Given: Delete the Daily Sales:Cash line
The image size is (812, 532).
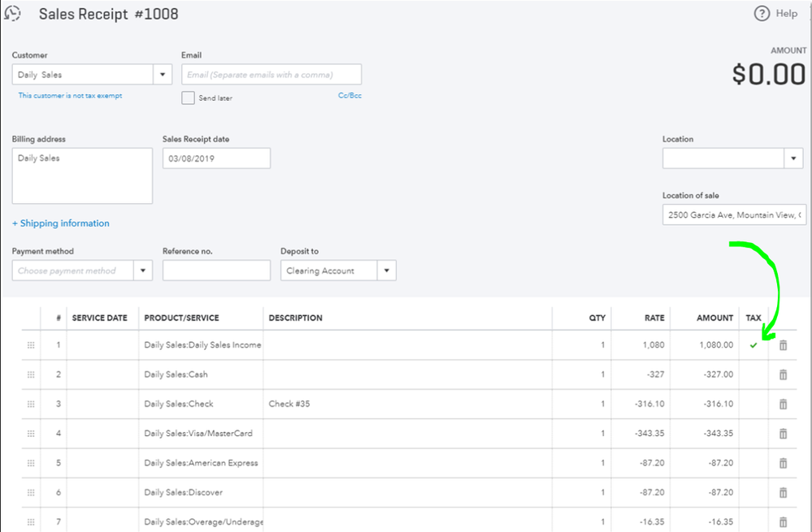Looking at the screenshot, I should [783, 374].
